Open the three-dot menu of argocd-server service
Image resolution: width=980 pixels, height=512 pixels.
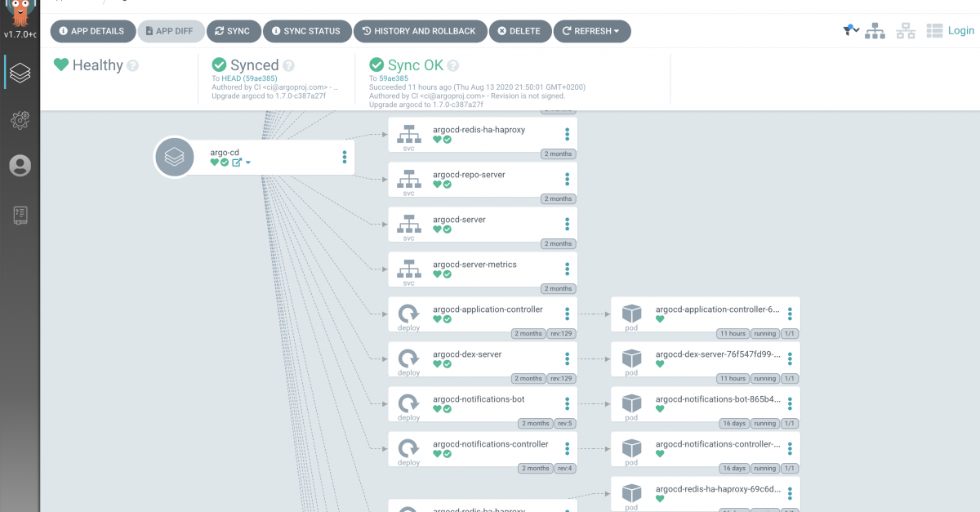click(x=568, y=225)
